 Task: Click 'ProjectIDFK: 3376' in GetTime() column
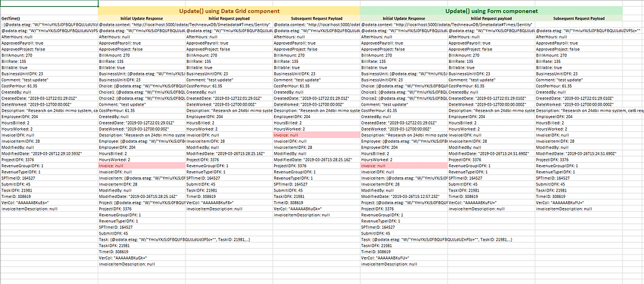49,159
